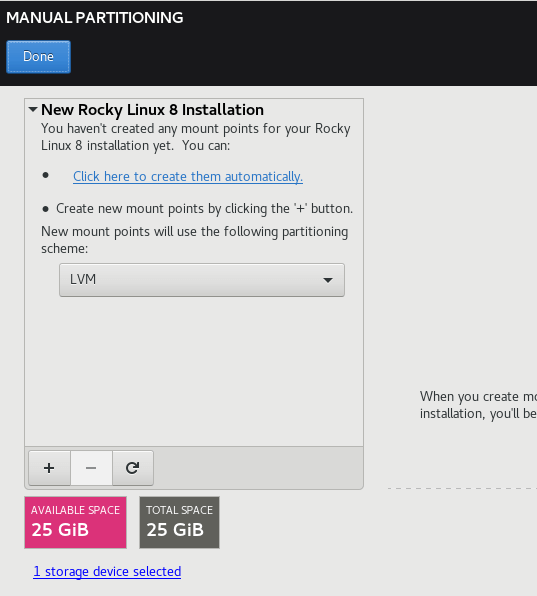Viewport: 537px width, 596px height.
Task: Click the MANUAL PARTITIONING title text
Action: (x=95, y=18)
